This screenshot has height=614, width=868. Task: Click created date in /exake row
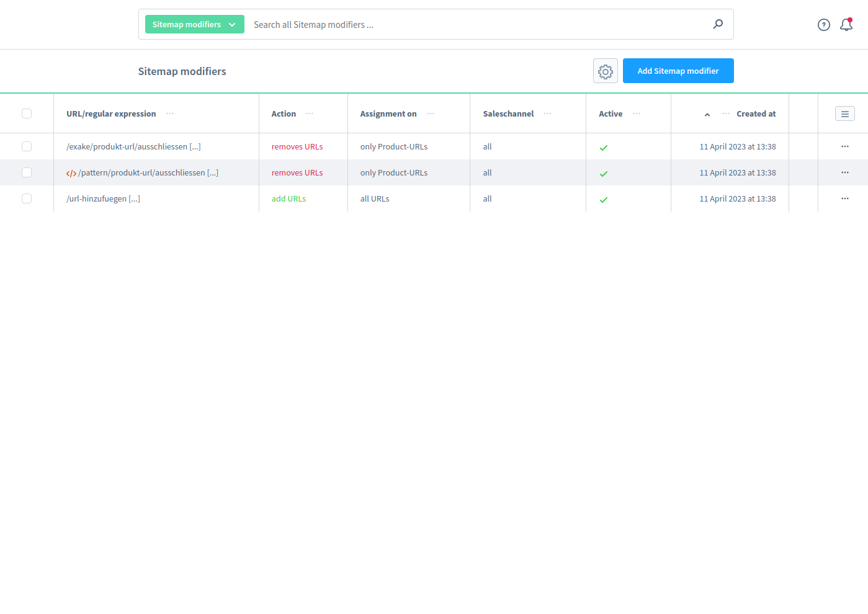pyautogui.click(x=738, y=147)
